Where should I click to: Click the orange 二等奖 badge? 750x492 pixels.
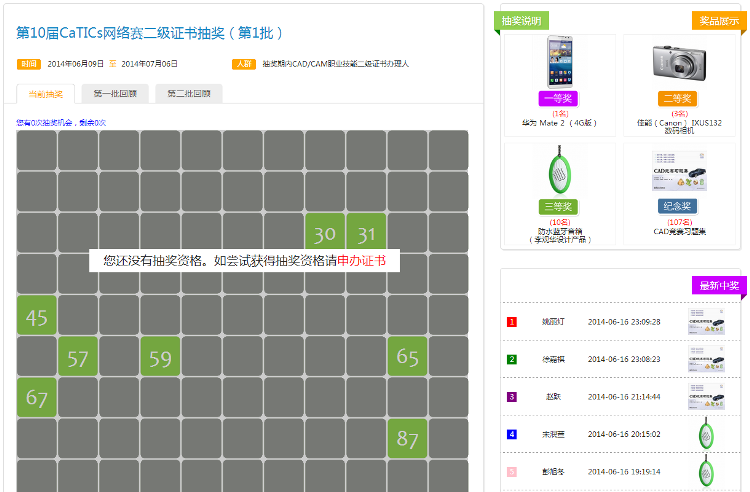point(679,99)
